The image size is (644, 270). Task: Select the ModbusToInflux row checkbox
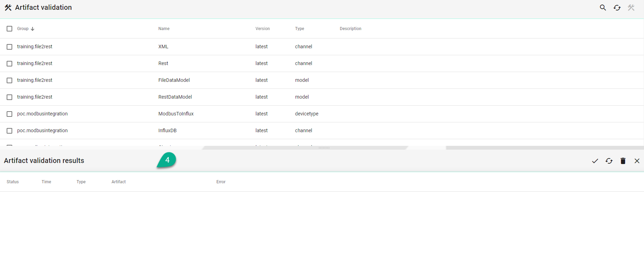pos(9,114)
